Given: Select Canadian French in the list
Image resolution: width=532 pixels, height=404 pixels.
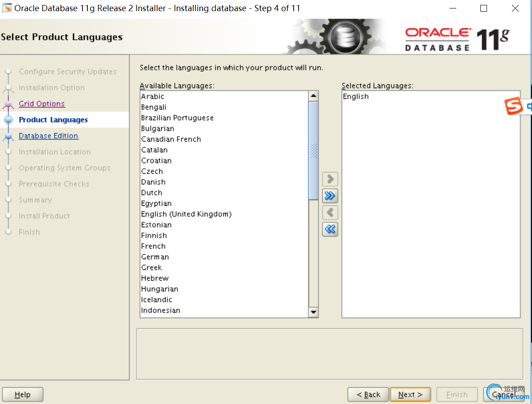Looking at the screenshot, I should click(224, 139).
